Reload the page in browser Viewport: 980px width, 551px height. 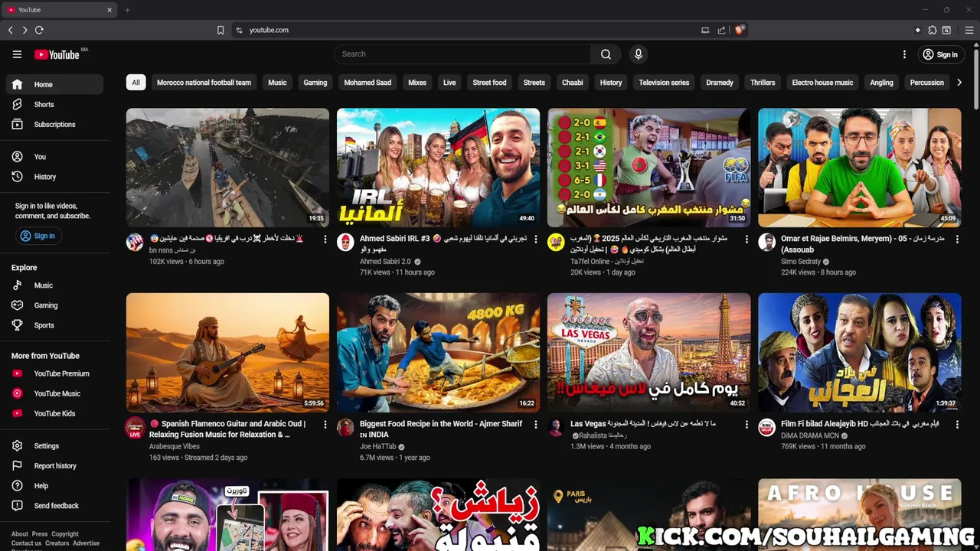pyautogui.click(x=39, y=30)
